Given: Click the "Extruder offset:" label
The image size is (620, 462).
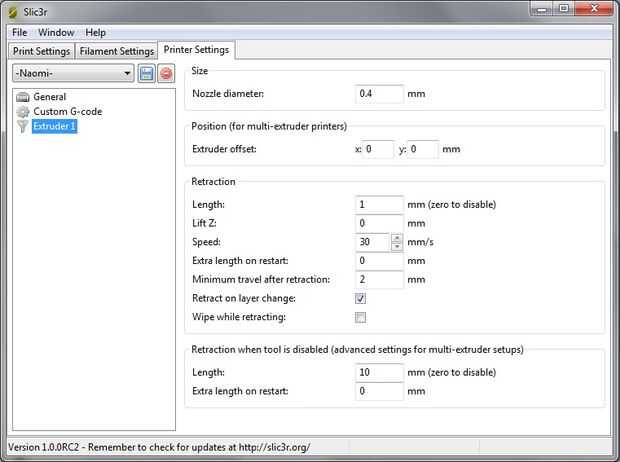Looking at the screenshot, I should (224, 150).
